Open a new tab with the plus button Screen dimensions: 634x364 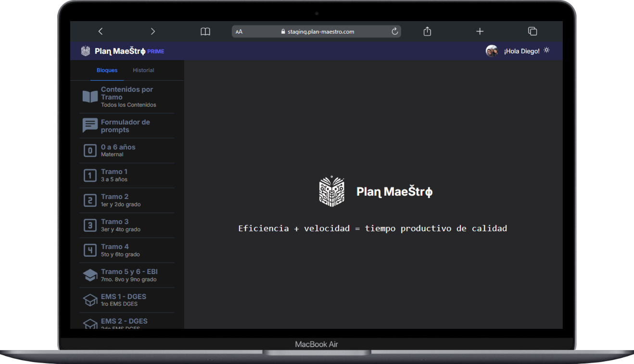click(x=480, y=31)
